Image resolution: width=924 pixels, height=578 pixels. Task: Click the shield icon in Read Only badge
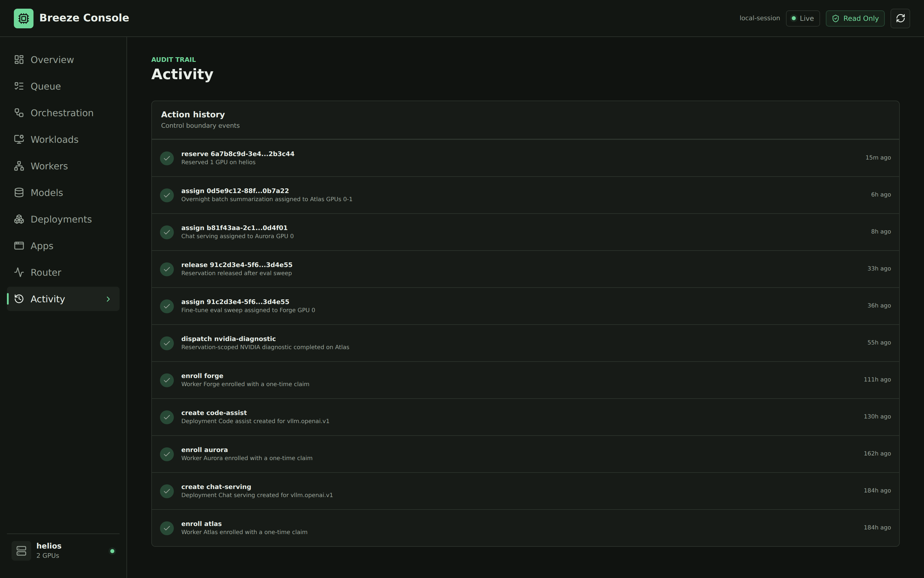(835, 18)
